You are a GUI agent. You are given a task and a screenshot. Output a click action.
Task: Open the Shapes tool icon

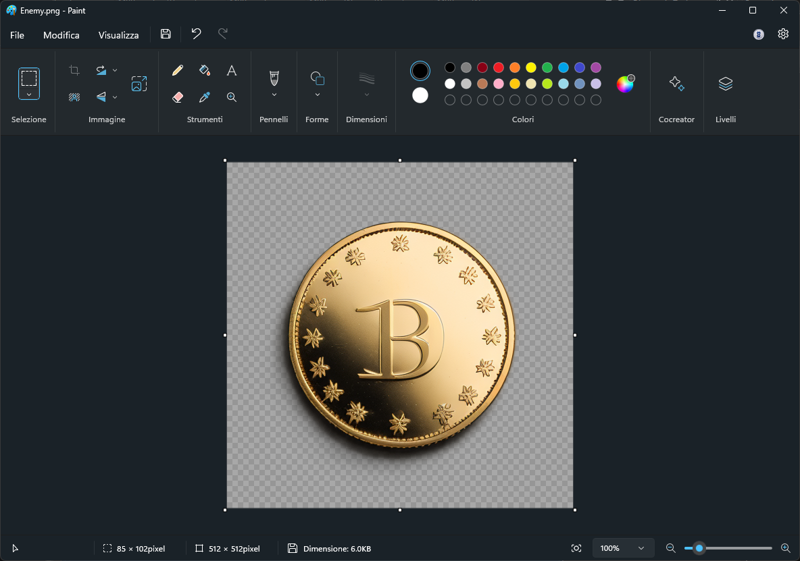(x=317, y=78)
